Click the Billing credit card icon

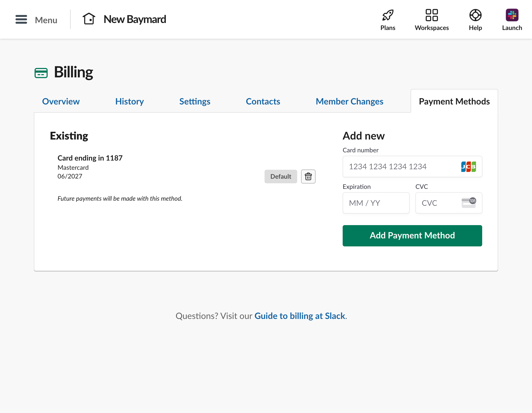coord(41,72)
